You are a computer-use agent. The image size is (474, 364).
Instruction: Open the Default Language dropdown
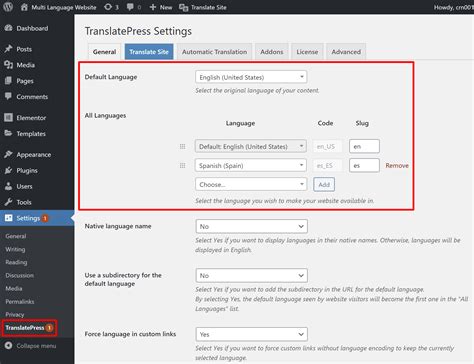(251, 77)
